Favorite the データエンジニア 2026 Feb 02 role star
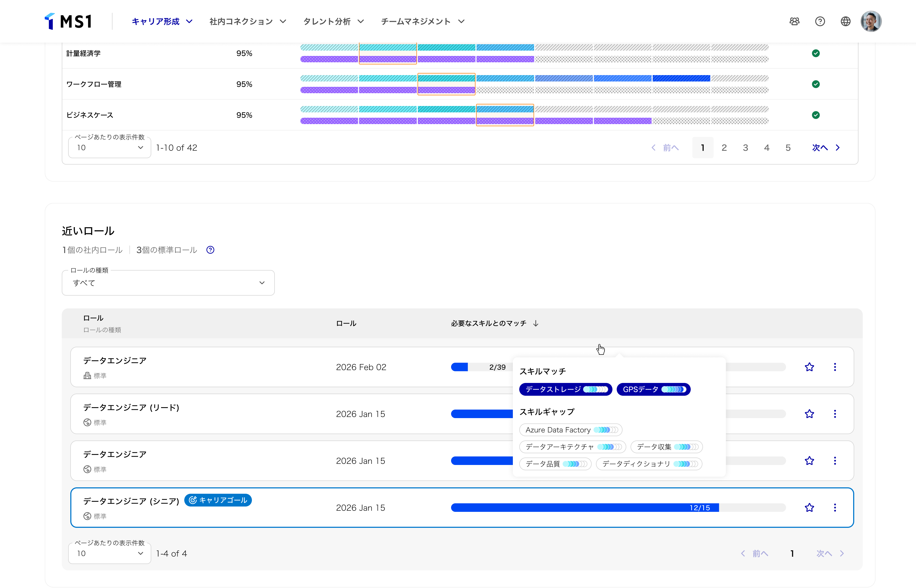Screen dimensions: 916x588 pos(809,367)
